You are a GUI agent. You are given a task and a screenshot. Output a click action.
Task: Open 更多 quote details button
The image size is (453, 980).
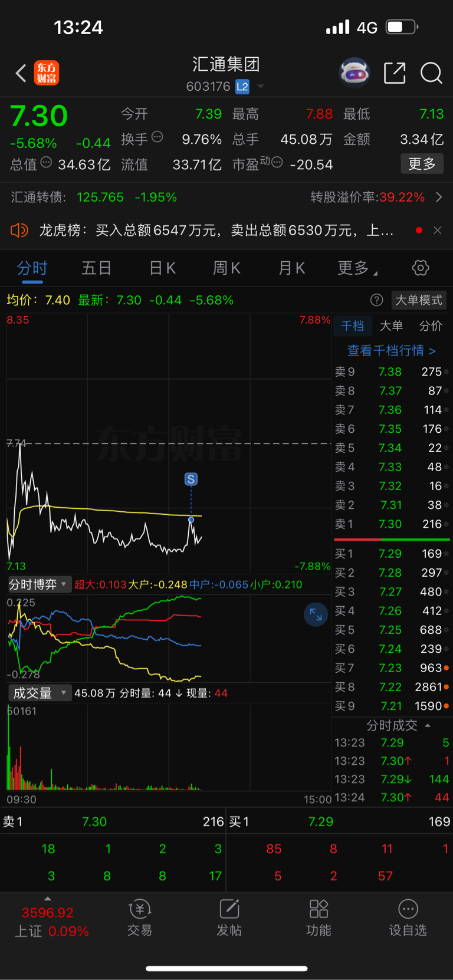click(422, 163)
